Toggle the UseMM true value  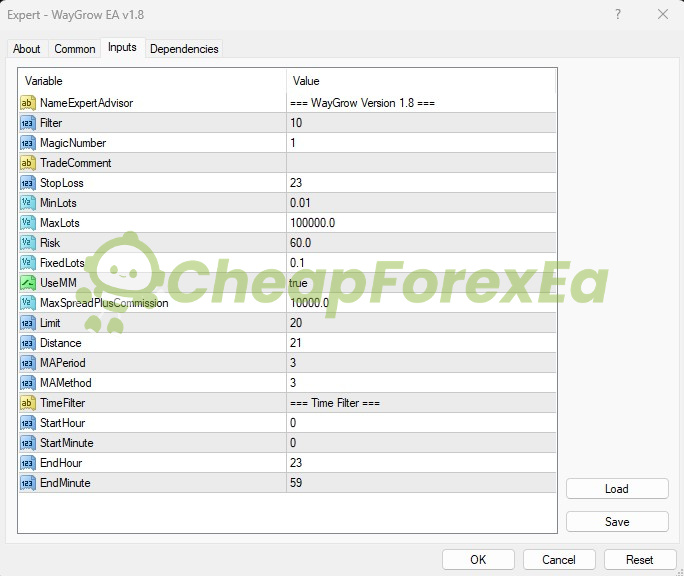(421, 283)
